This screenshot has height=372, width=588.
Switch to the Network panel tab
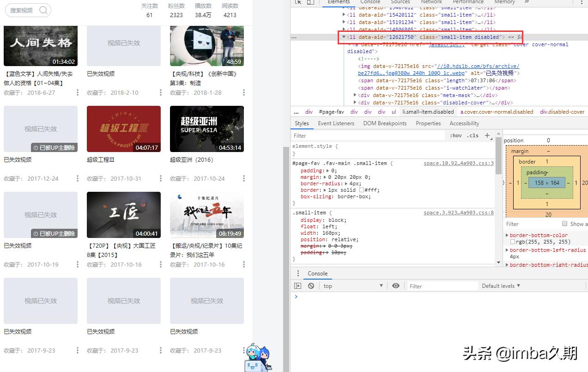coord(431,2)
